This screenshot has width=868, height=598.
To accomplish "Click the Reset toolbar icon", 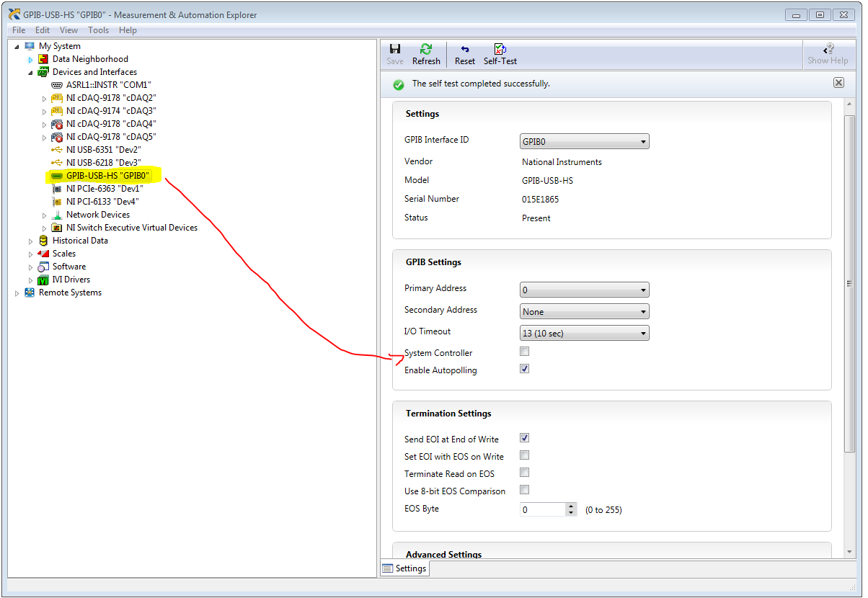I will tap(464, 49).
